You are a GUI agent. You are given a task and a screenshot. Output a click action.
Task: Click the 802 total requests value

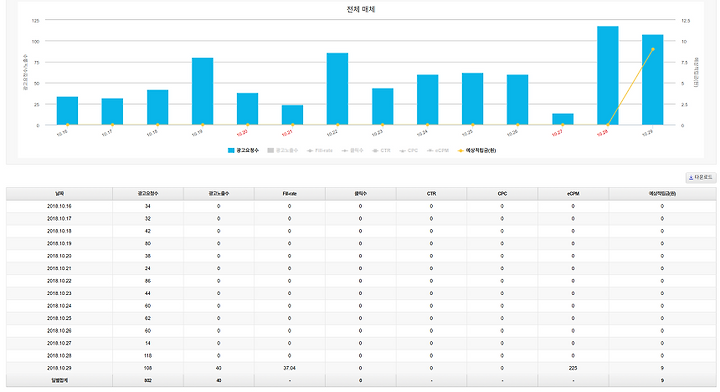coord(148,381)
